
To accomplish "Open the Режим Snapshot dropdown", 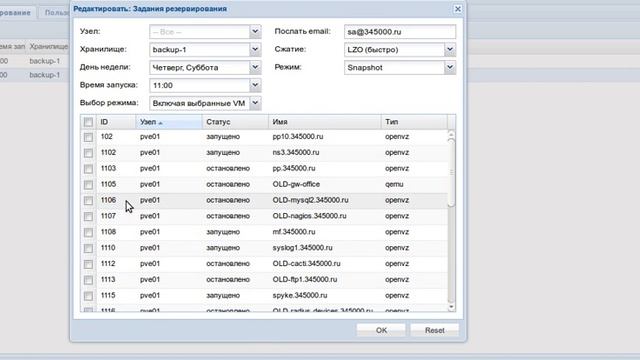I will [x=450, y=67].
